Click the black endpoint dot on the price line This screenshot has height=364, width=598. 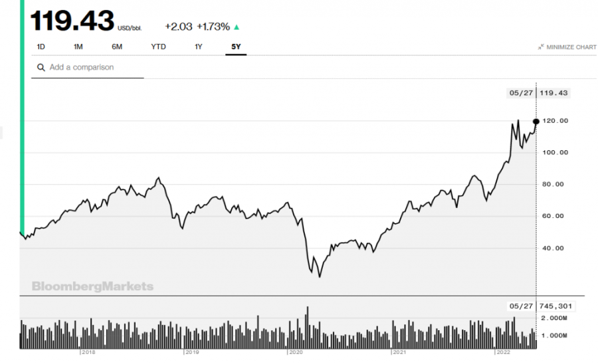coord(536,121)
